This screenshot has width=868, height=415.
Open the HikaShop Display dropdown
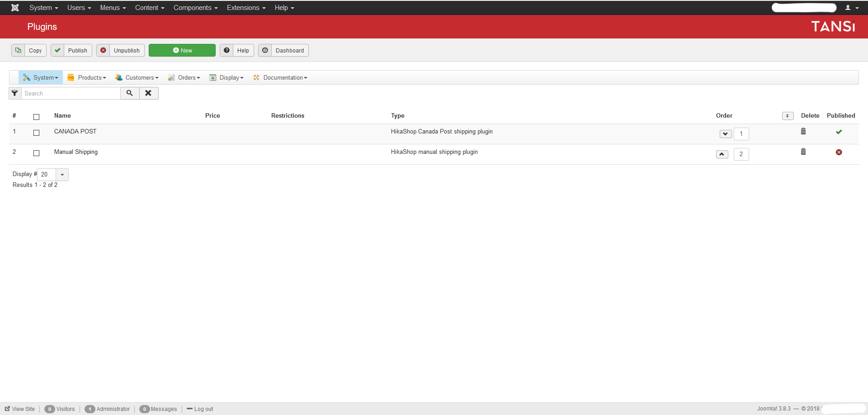click(x=226, y=77)
